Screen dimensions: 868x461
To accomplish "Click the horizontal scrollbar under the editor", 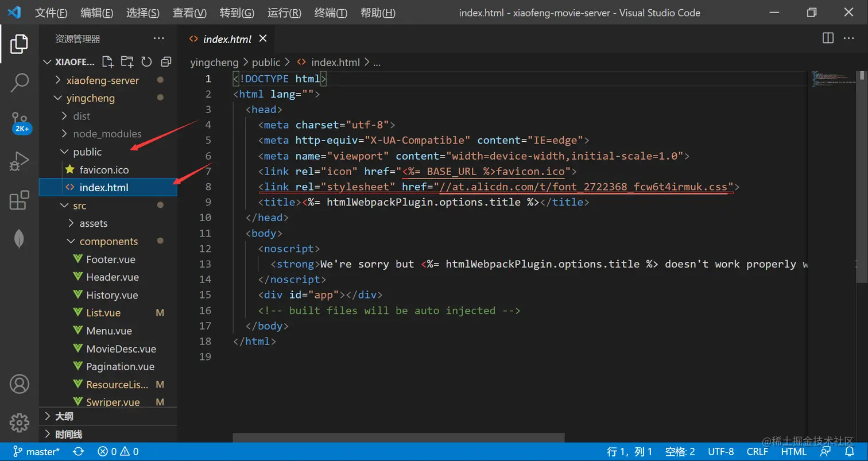I will pos(398,437).
